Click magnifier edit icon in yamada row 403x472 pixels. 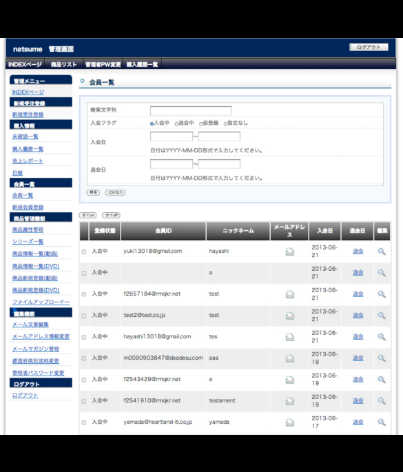tap(381, 422)
